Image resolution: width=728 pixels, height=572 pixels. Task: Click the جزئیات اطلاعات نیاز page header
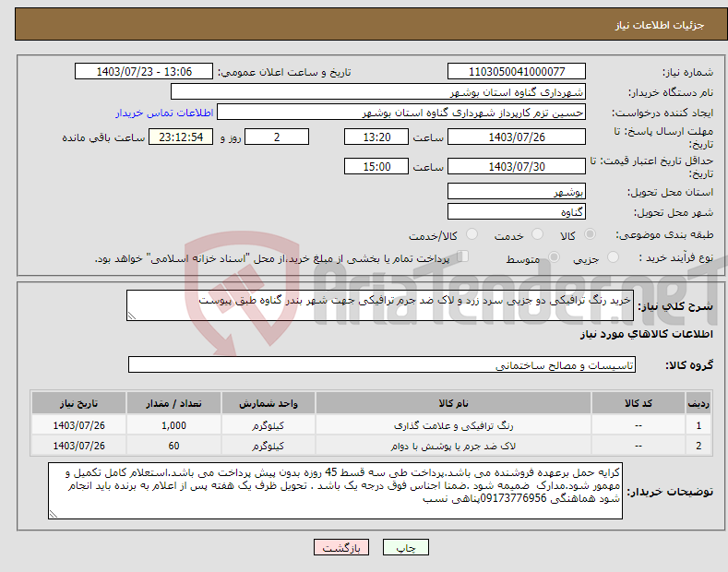[660, 25]
